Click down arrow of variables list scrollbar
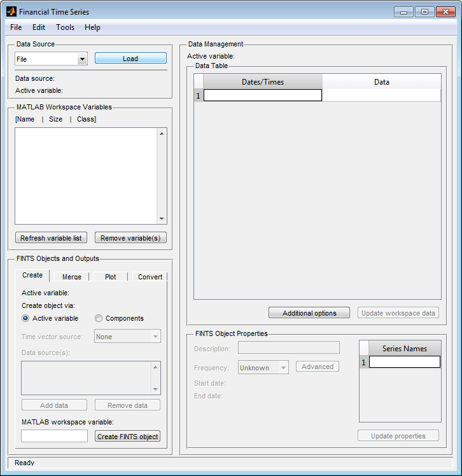The image size is (462, 476). [162, 218]
